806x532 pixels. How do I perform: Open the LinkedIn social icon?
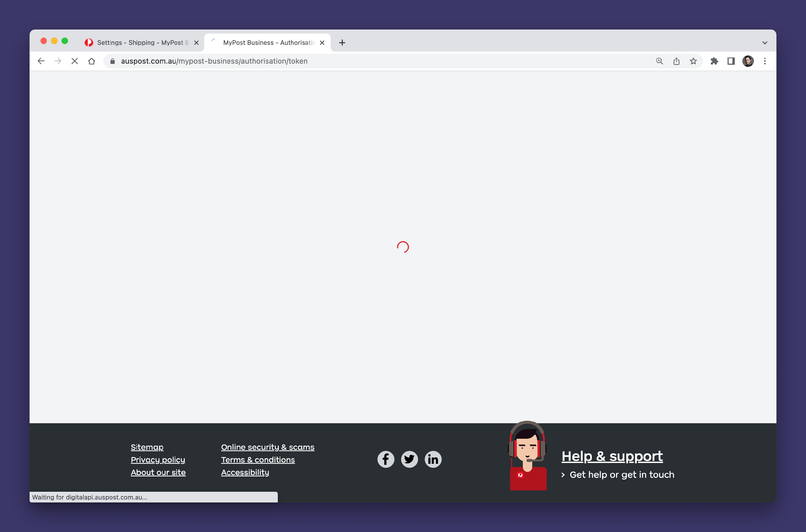point(433,459)
